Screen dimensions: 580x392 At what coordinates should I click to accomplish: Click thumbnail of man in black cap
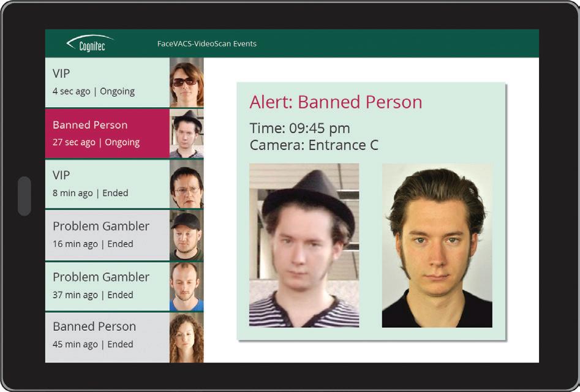point(186,235)
